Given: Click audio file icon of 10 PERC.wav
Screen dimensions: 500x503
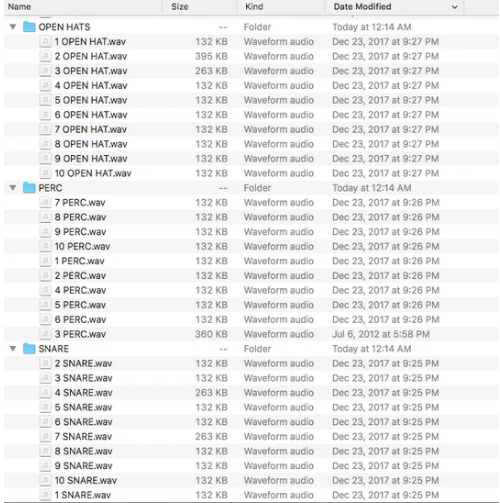Looking at the screenshot, I should pyautogui.click(x=45, y=247).
